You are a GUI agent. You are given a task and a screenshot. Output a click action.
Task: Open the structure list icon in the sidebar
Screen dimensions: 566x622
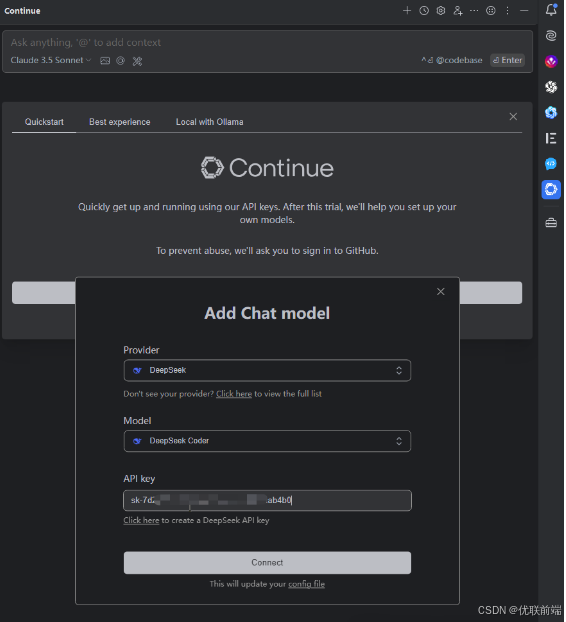pyautogui.click(x=551, y=138)
